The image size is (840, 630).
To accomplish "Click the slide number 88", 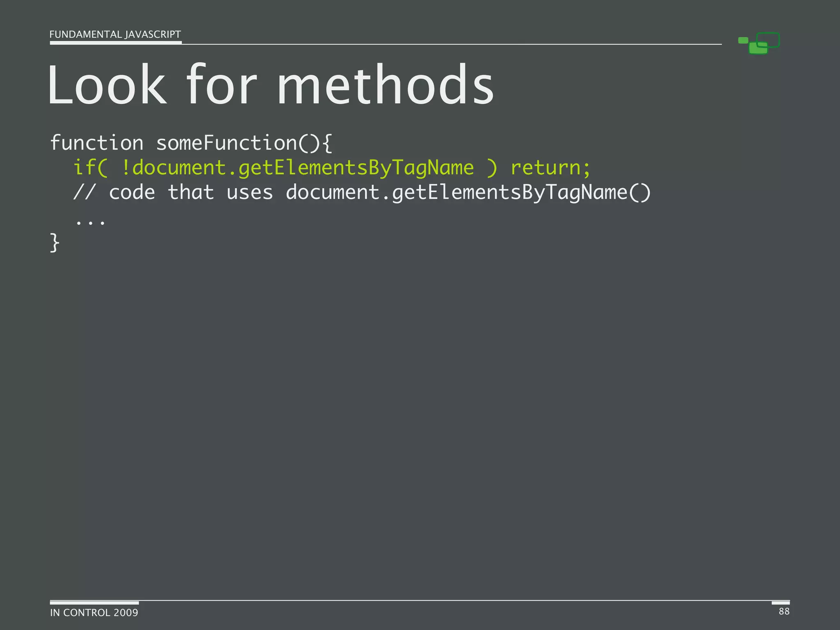I will coord(784,612).
